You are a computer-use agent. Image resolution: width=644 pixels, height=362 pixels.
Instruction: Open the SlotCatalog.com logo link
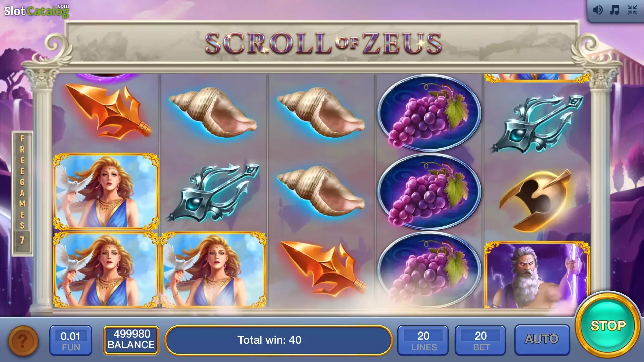pos(37,11)
